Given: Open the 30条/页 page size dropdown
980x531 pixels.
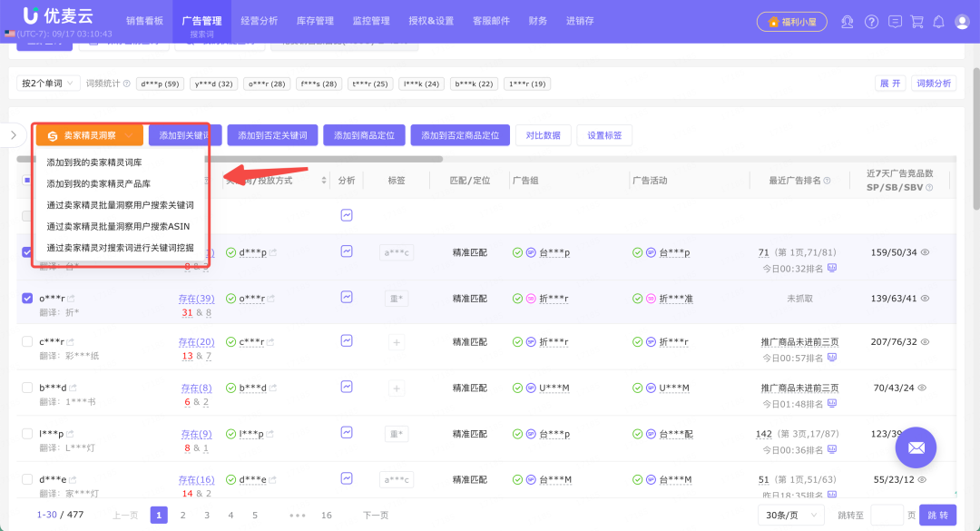Looking at the screenshot, I should [x=789, y=514].
